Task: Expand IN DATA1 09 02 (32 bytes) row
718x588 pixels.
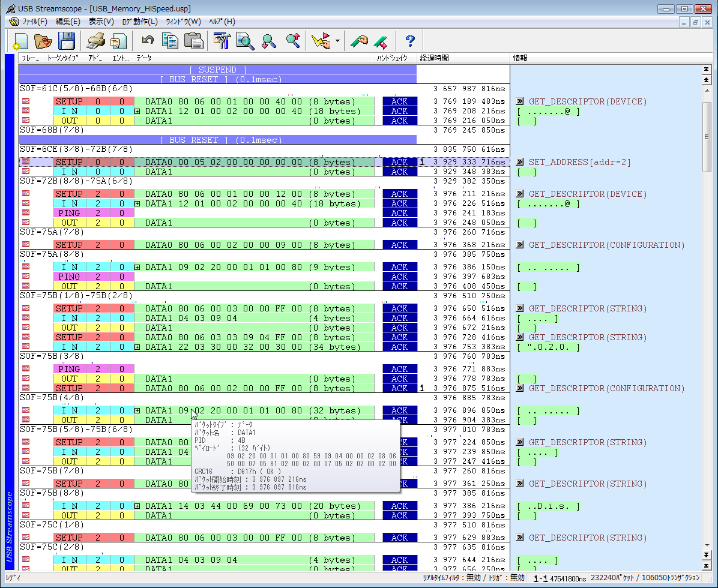Action: (137, 410)
